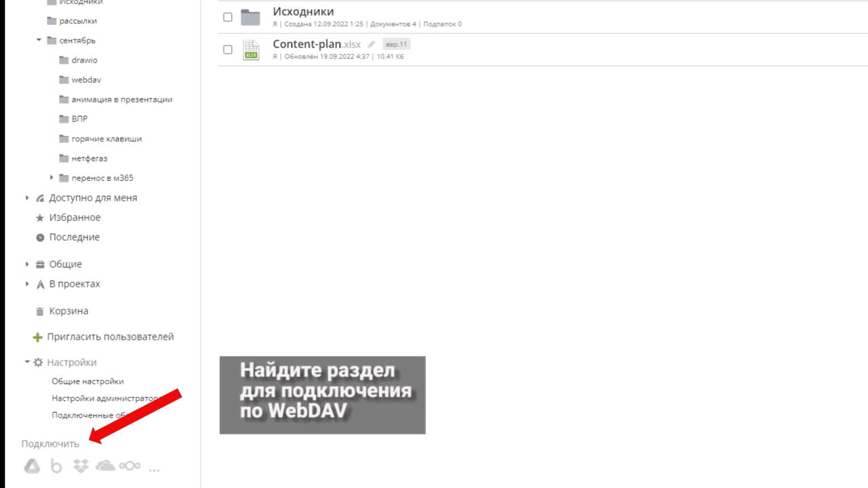Connect OneDrive cloud storage
The height and width of the screenshot is (488, 868).
click(x=105, y=466)
